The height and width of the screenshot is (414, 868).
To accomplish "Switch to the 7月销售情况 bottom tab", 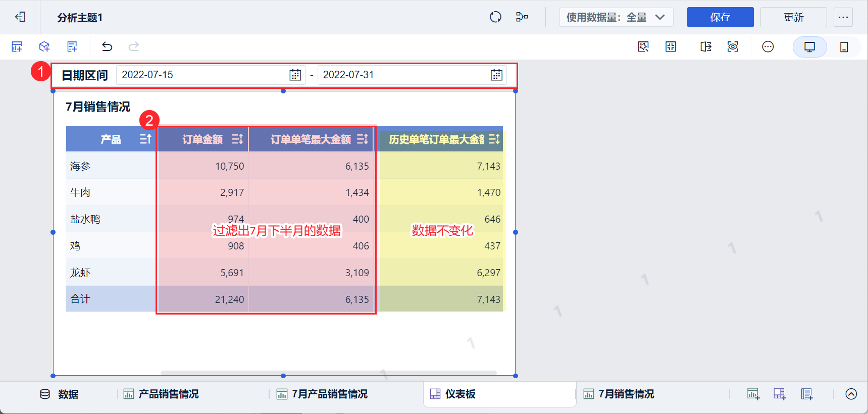I will (619, 394).
